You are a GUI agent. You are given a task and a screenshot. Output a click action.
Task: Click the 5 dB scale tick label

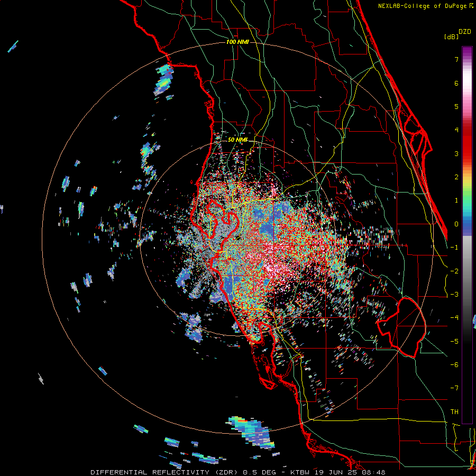(x=456, y=106)
